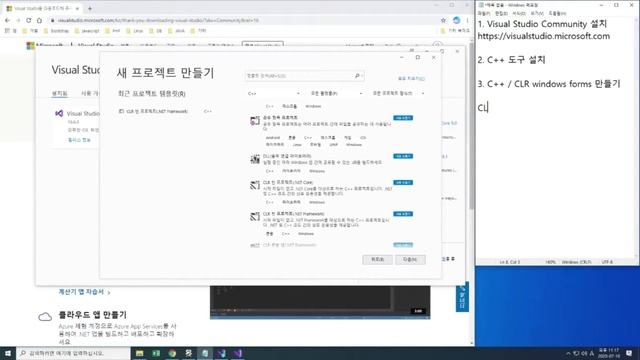
Task: Open the Windows Start menu
Action: pyautogui.click(x=8, y=353)
